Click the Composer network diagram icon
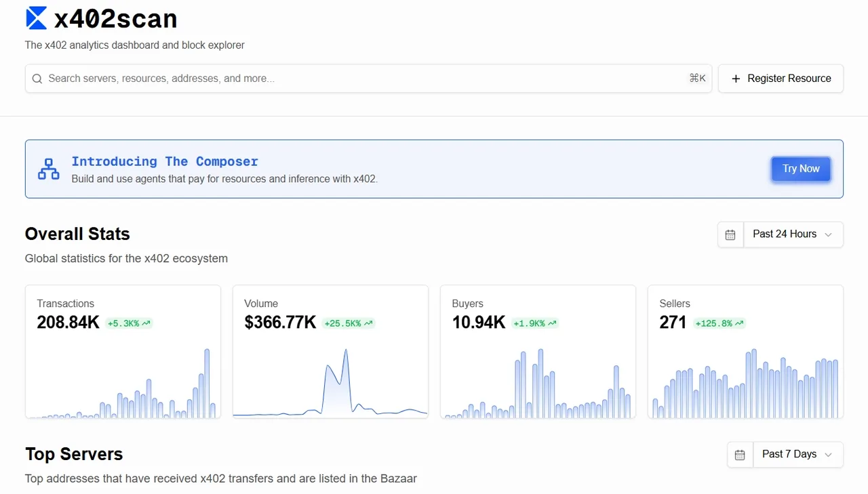Viewport: 868px width, 494px height. tap(48, 169)
